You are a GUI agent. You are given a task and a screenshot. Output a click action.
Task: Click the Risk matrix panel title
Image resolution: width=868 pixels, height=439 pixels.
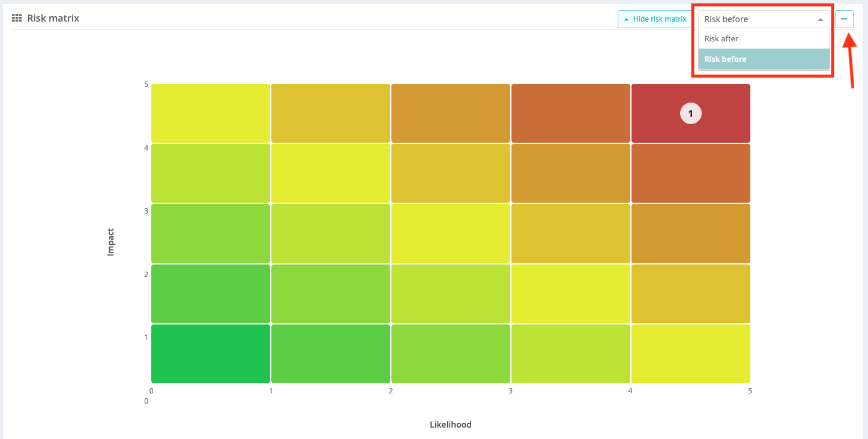click(x=53, y=19)
